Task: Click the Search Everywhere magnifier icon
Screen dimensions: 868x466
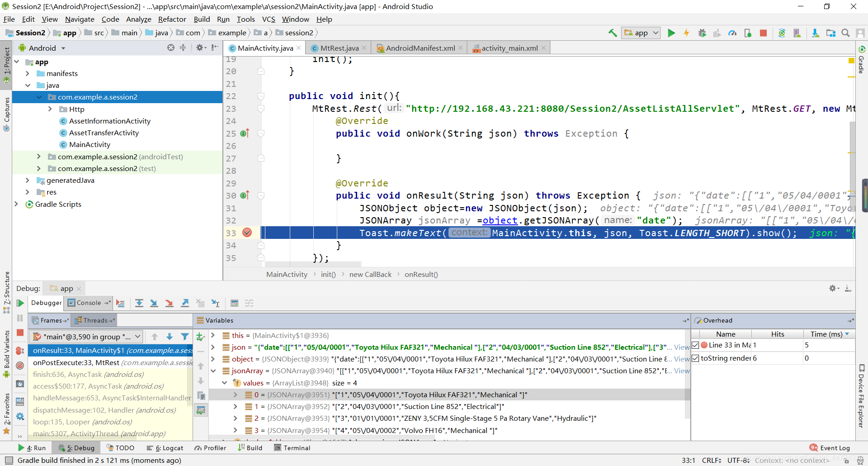Action: [845, 33]
